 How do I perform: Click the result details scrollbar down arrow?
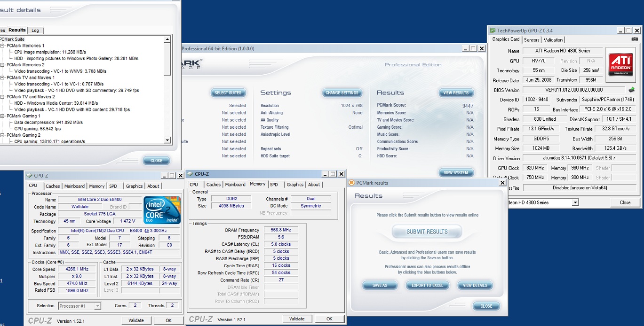click(x=167, y=140)
